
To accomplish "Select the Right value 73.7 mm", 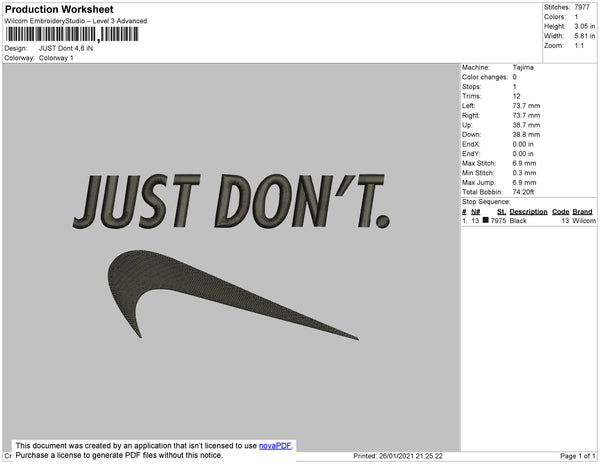I will click(x=527, y=115).
